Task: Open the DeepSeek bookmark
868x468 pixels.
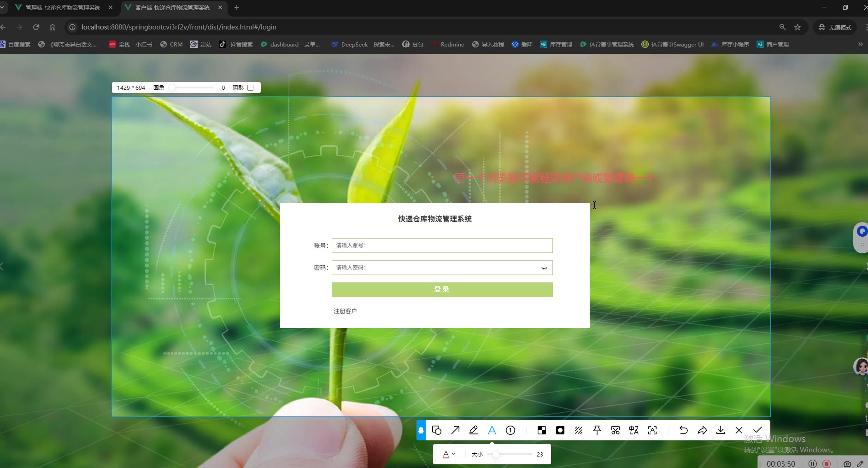Action: (363, 44)
